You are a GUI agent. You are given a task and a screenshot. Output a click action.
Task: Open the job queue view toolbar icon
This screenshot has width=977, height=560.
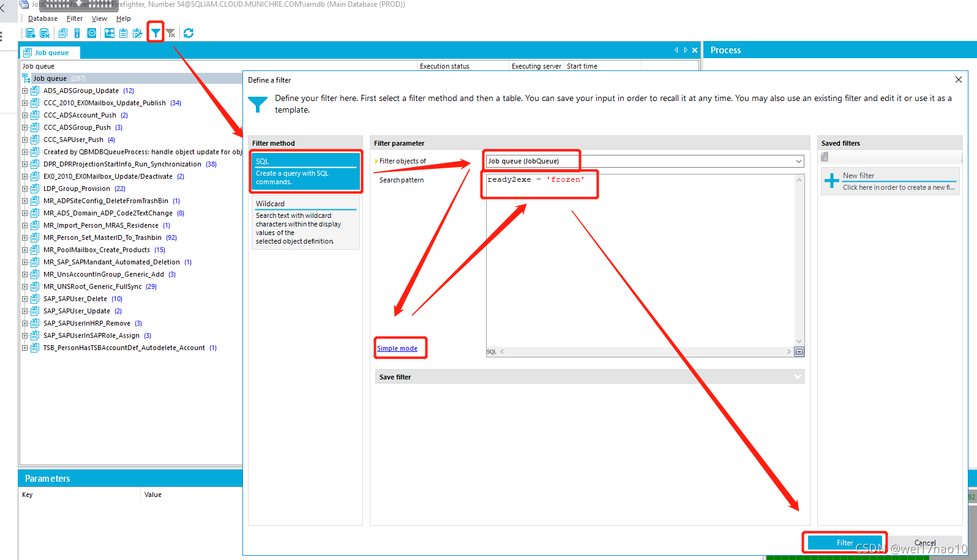point(63,33)
